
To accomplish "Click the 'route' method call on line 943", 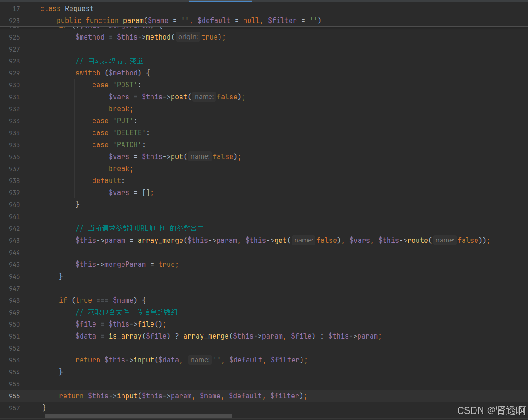I will 418,240.
